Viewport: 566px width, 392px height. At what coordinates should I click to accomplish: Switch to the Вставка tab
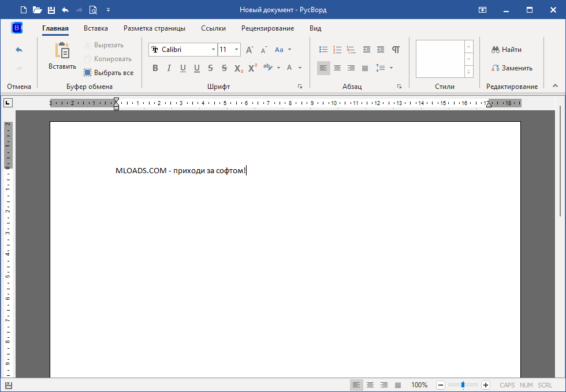pos(95,28)
